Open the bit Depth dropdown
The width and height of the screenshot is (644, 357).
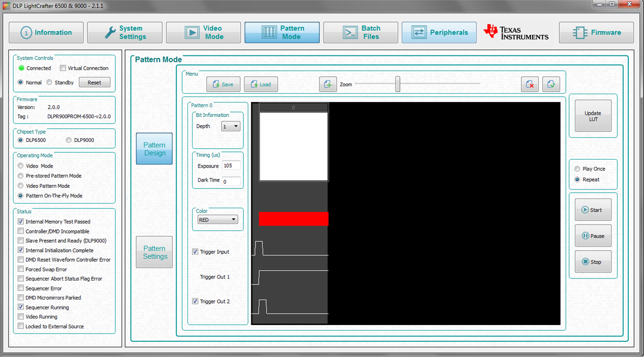231,126
